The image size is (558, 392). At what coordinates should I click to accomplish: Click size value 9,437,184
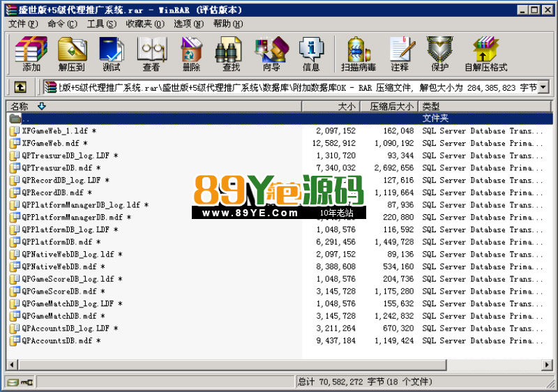coord(336,341)
